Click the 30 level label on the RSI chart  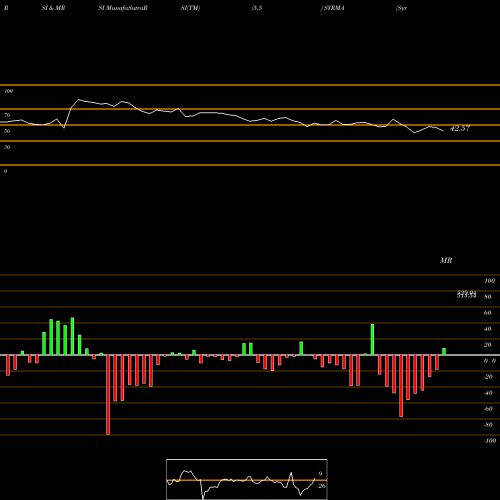click(7, 147)
